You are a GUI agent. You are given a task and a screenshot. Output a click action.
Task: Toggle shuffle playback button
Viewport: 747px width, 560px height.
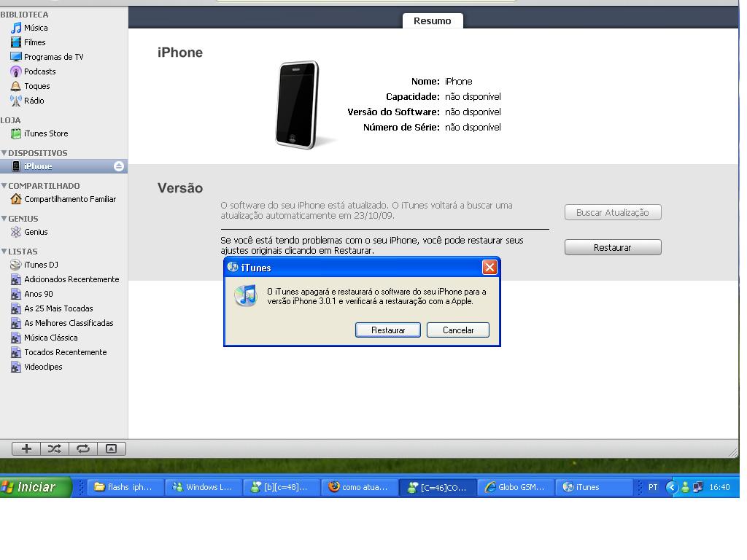pyautogui.click(x=55, y=448)
